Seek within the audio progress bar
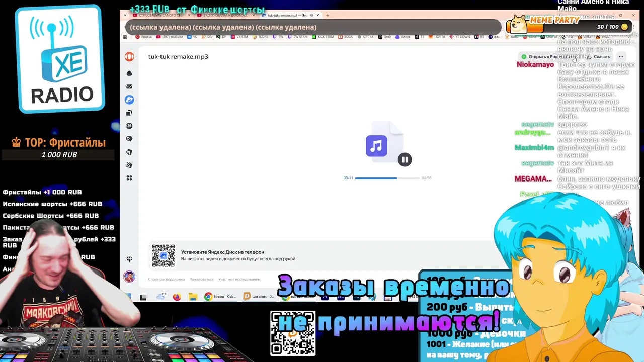 pos(387,178)
